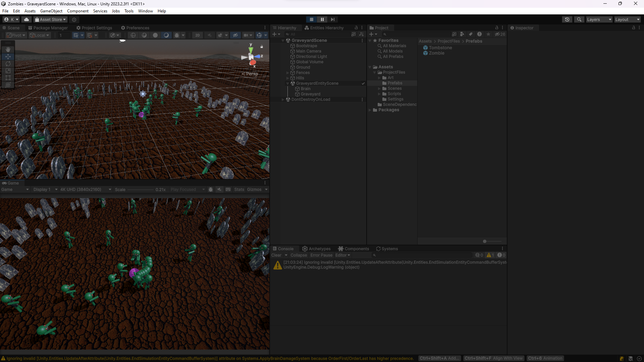This screenshot has height=362, width=644.
Task: Toggle the 2D view mode button
Action: pos(198,35)
